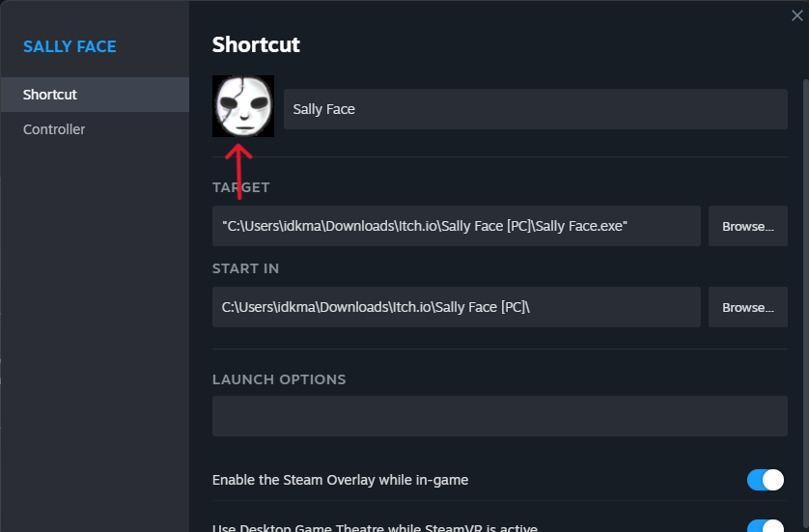
Task: Toggle Desktop Game Theatre SteamVR switch
Action: (x=766, y=526)
